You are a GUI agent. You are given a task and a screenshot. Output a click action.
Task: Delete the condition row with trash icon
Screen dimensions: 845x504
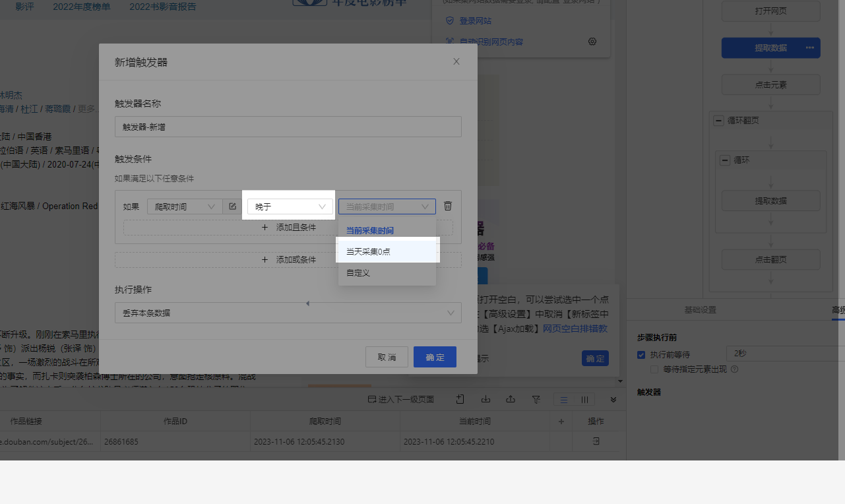[x=448, y=206]
